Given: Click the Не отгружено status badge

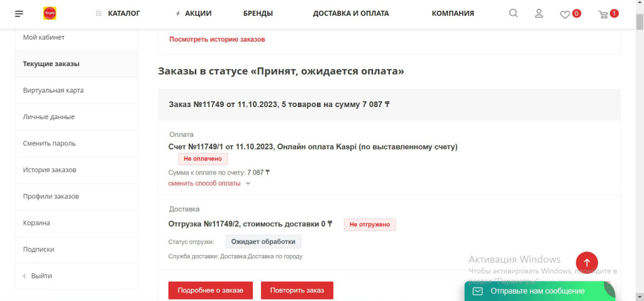Looking at the screenshot, I should point(370,225).
